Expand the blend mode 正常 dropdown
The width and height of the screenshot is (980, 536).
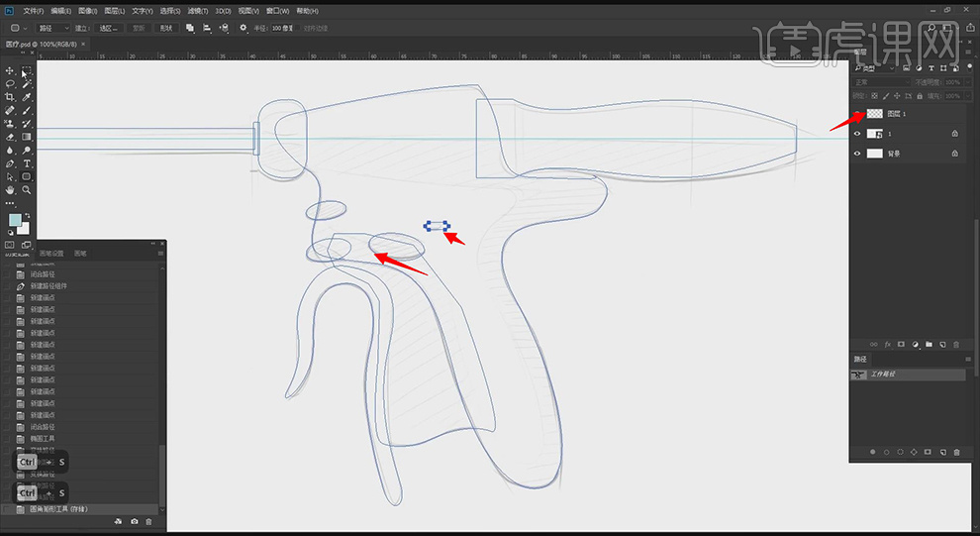click(x=883, y=82)
